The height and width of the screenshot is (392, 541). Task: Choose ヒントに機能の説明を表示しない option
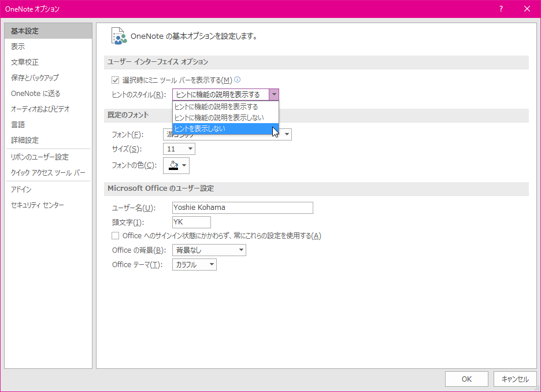click(x=225, y=118)
